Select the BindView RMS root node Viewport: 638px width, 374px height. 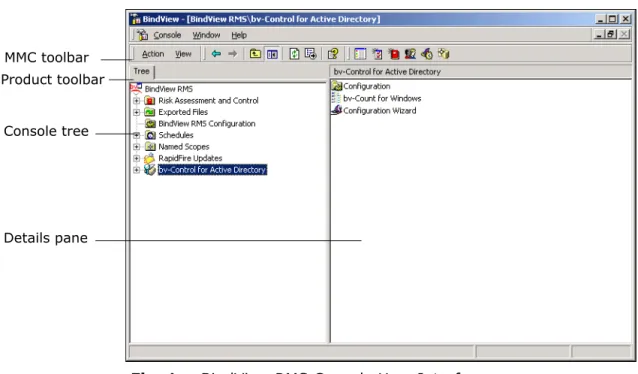(168, 89)
